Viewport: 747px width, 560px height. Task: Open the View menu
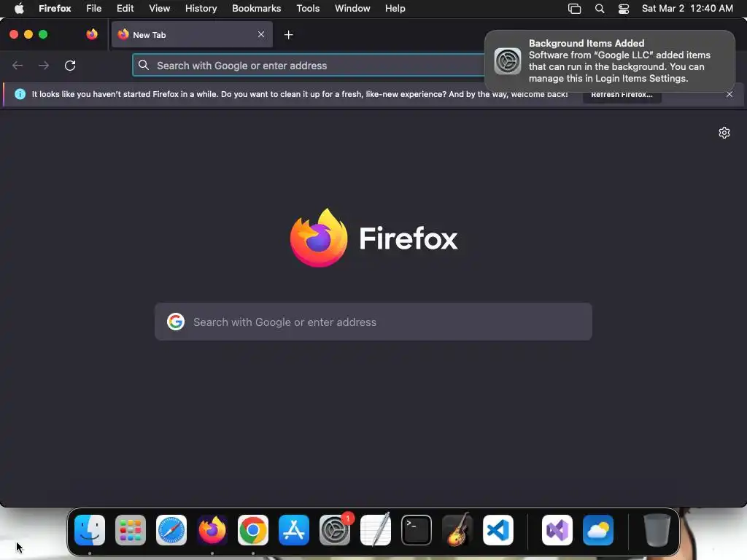159,9
